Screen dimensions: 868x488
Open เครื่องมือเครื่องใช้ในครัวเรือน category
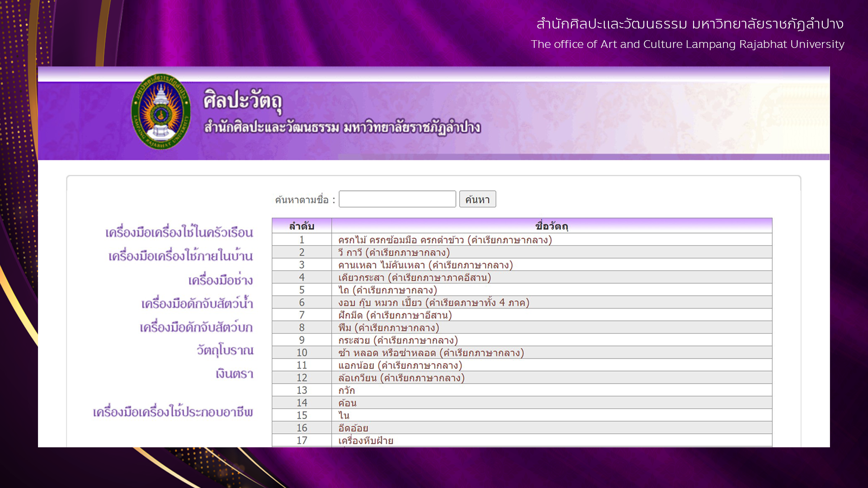[179, 232]
